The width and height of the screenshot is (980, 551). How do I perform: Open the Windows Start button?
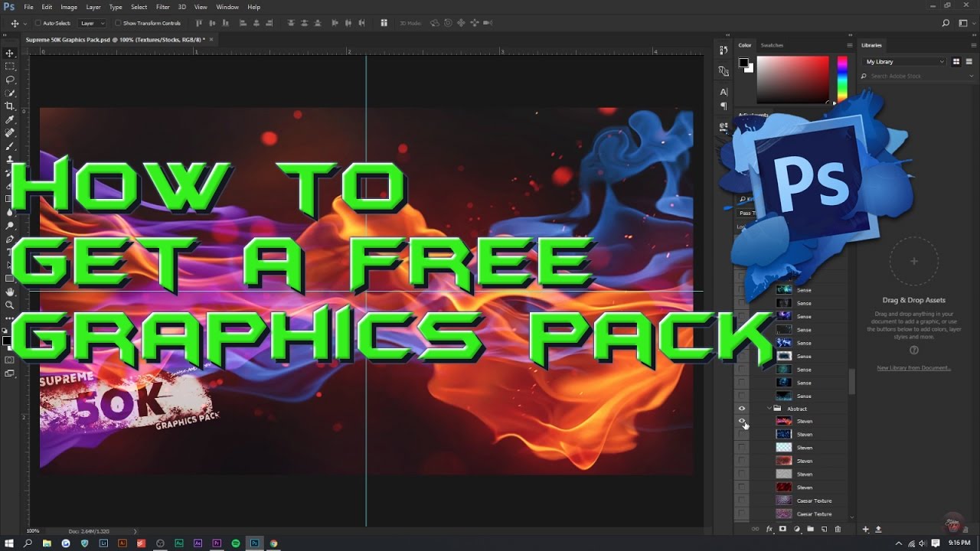coord(9,543)
